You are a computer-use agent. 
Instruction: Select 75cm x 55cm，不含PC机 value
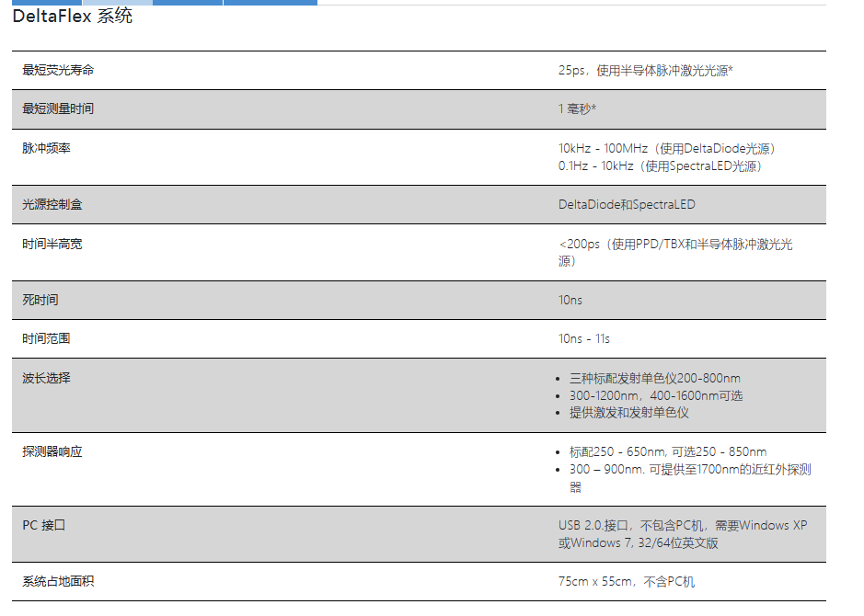click(x=627, y=582)
